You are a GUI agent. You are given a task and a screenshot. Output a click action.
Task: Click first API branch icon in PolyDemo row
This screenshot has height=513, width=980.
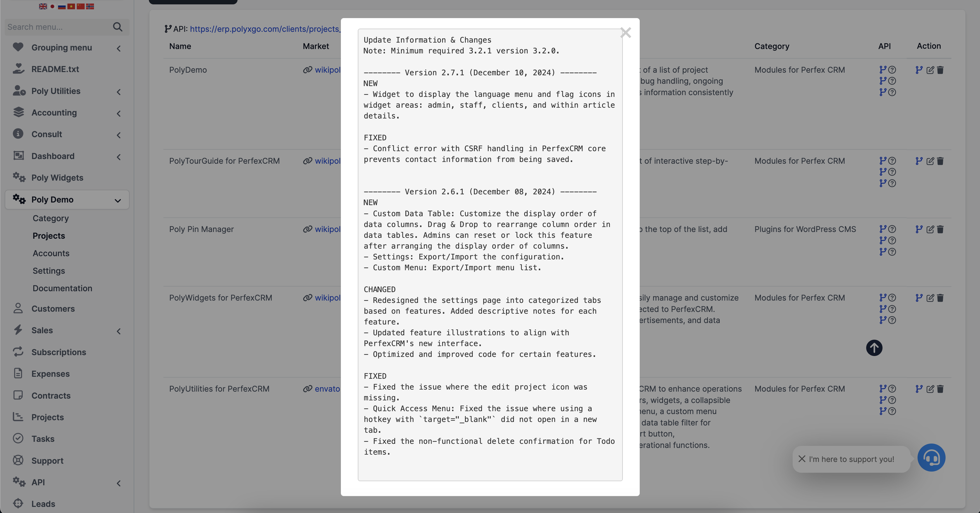click(883, 69)
